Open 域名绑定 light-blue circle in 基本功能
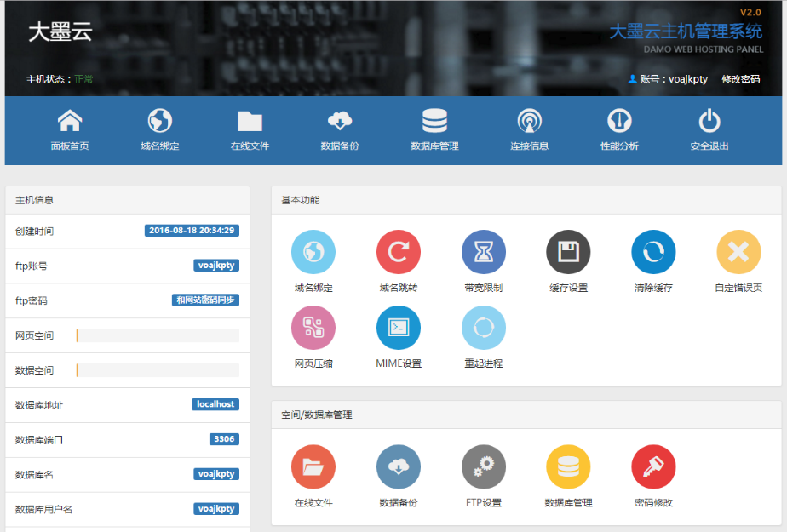 coord(313,252)
